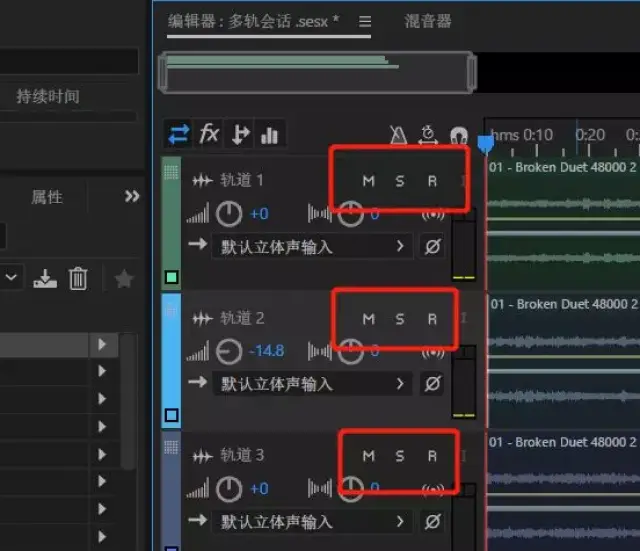Arm track 轨道 2 for record

(432, 319)
